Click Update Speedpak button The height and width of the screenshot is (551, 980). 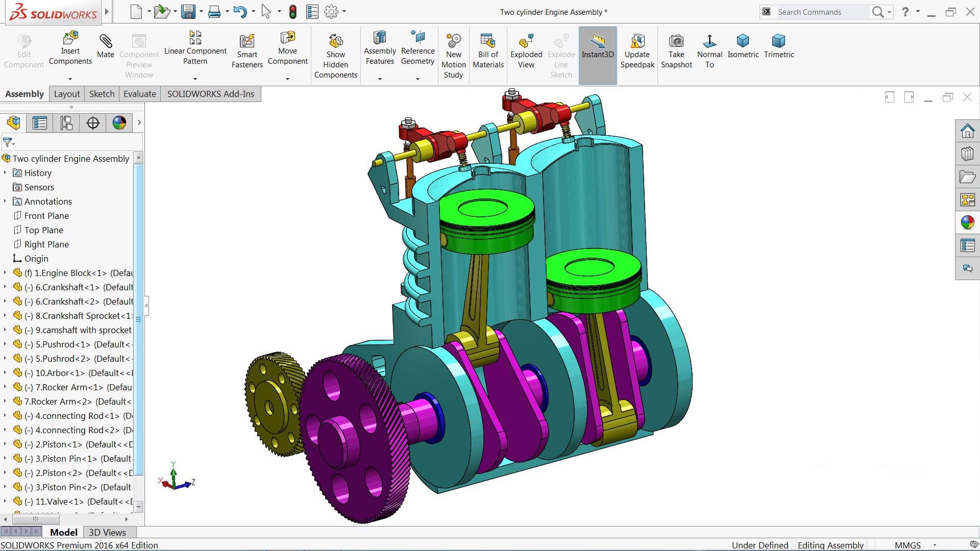tap(637, 51)
